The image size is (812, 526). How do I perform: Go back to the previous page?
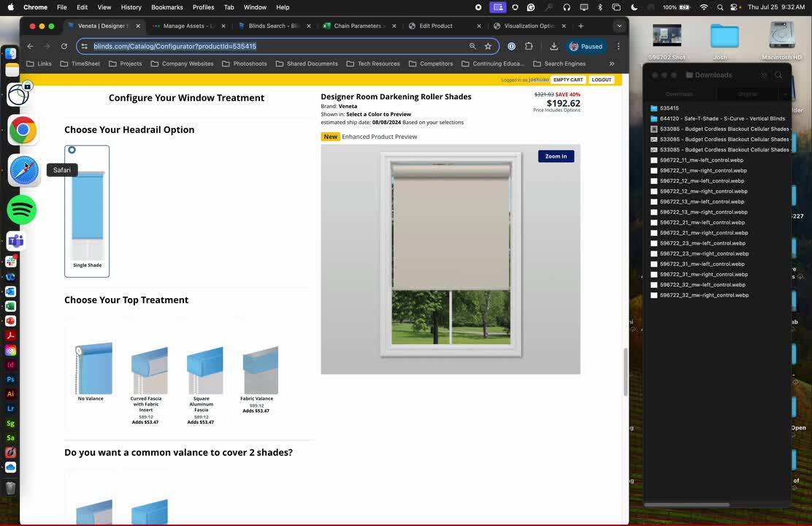tap(30, 46)
